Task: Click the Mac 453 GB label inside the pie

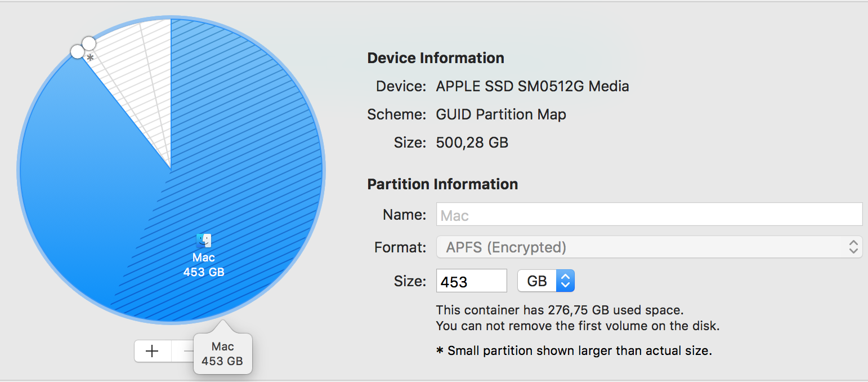Action: point(204,265)
